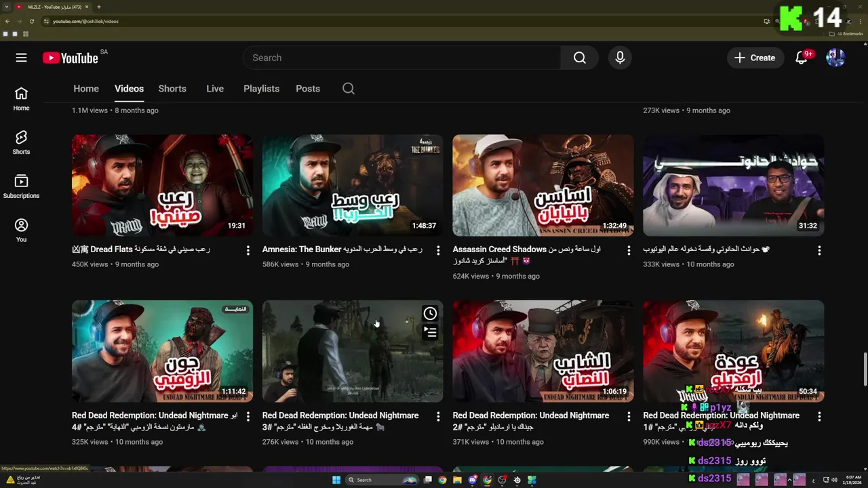Open Home in the left sidebar

pyautogui.click(x=21, y=98)
